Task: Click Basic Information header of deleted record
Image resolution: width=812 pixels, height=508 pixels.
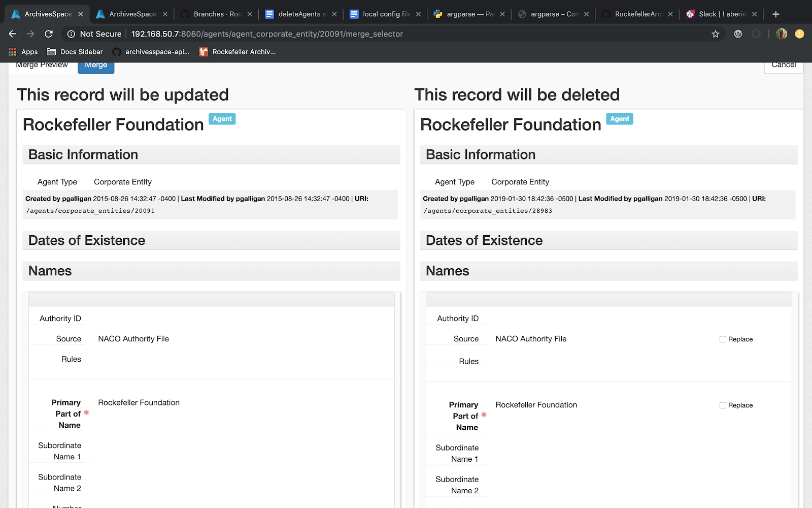Action: (x=608, y=154)
